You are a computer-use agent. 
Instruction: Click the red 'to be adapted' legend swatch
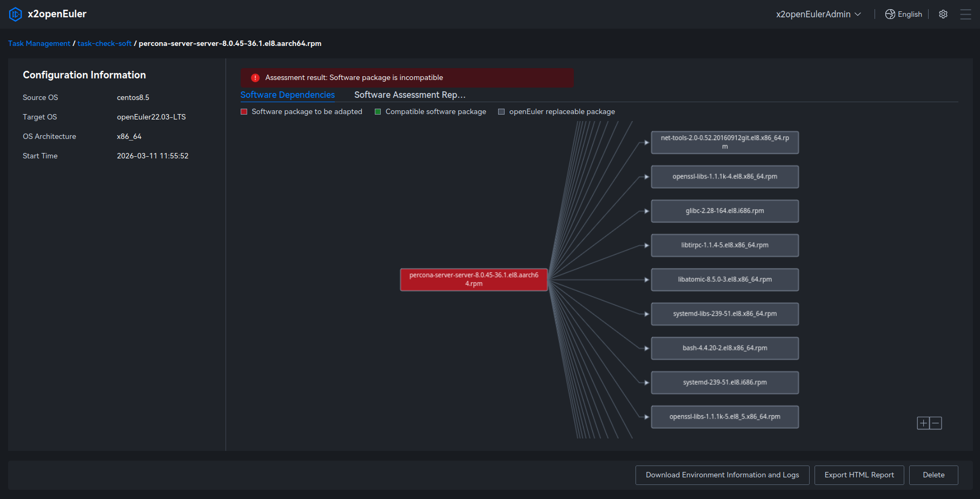(x=244, y=112)
